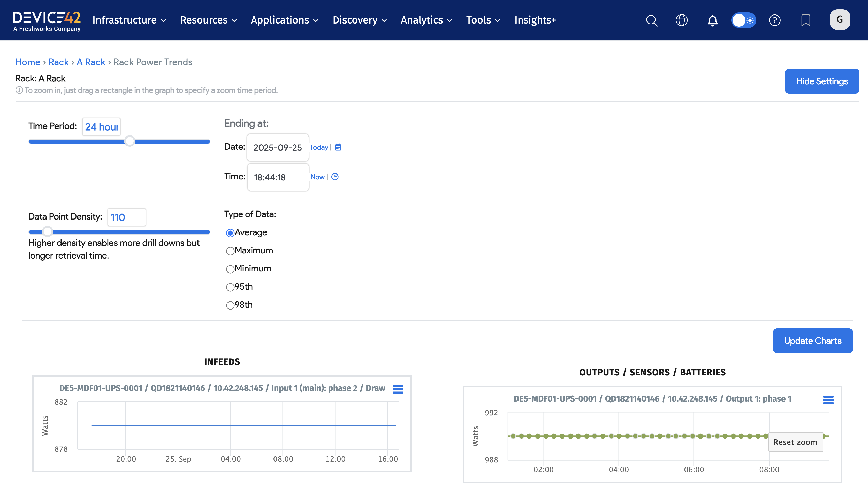
Task: Open clock time picker icon beside Now
Action: 335,177
